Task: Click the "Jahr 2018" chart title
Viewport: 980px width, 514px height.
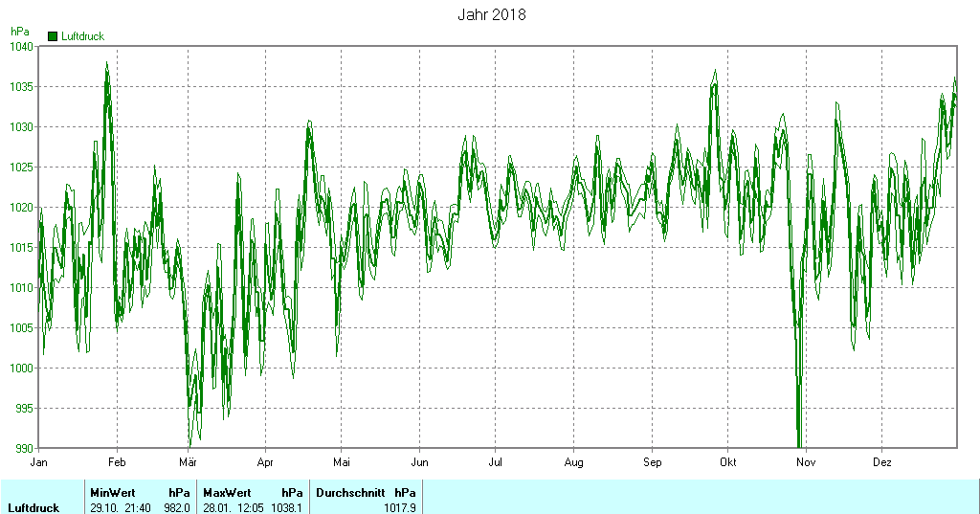Action: point(491,15)
